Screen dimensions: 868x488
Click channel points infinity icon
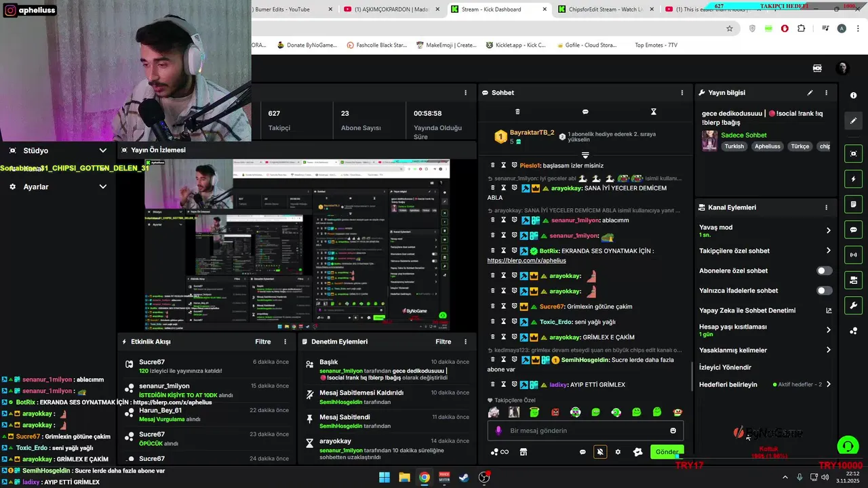[x=500, y=452]
